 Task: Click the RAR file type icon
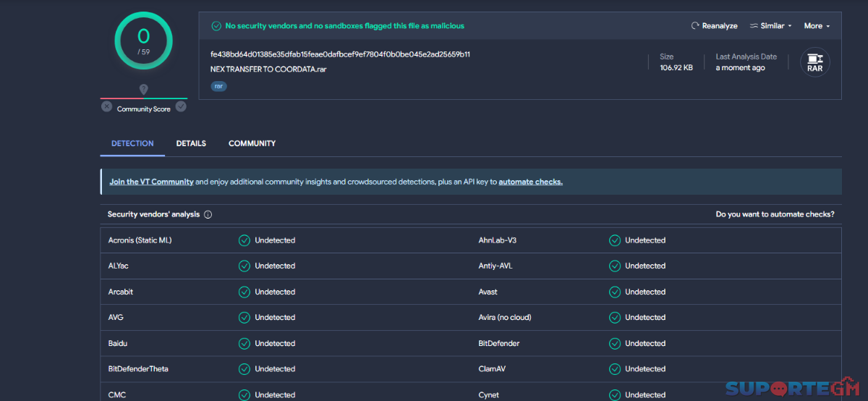(x=815, y=62)
